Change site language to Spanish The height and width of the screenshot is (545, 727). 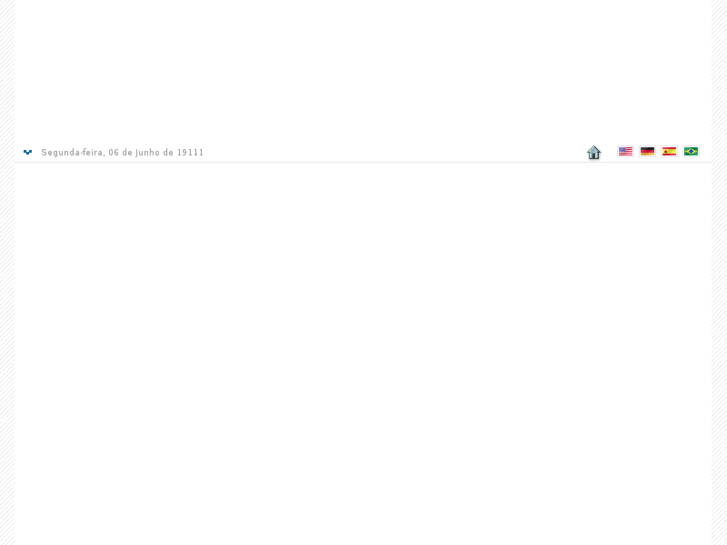coord(669,151)
